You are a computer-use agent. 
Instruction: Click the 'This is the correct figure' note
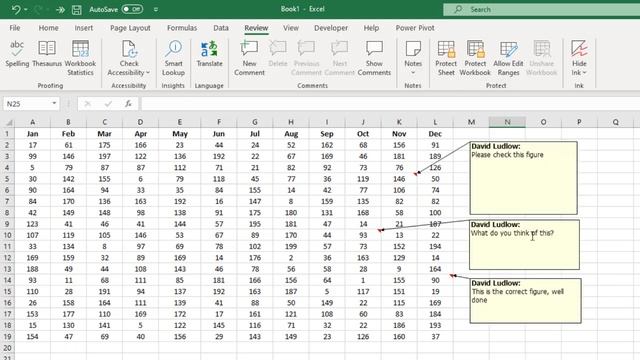point(526,301)
